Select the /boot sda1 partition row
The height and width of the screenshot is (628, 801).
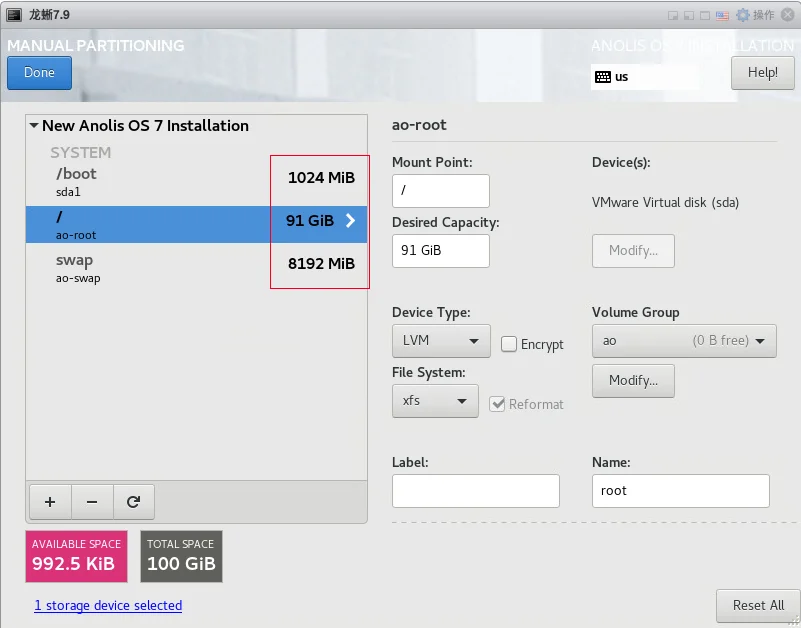pyautogui.click(x=197, y=182)
